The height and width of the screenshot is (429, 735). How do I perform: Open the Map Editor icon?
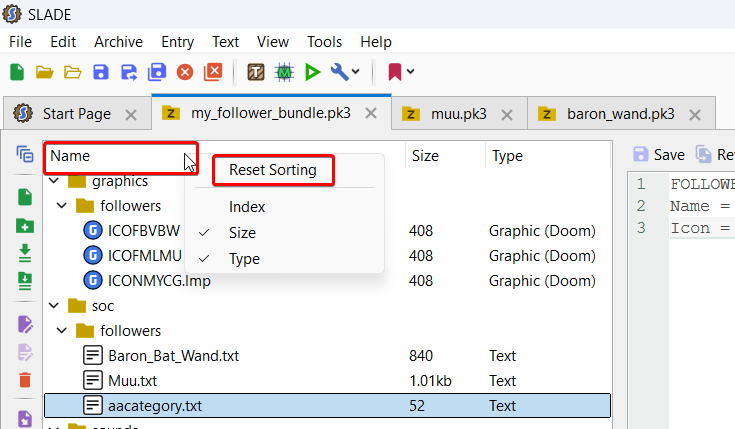(284, 72)
